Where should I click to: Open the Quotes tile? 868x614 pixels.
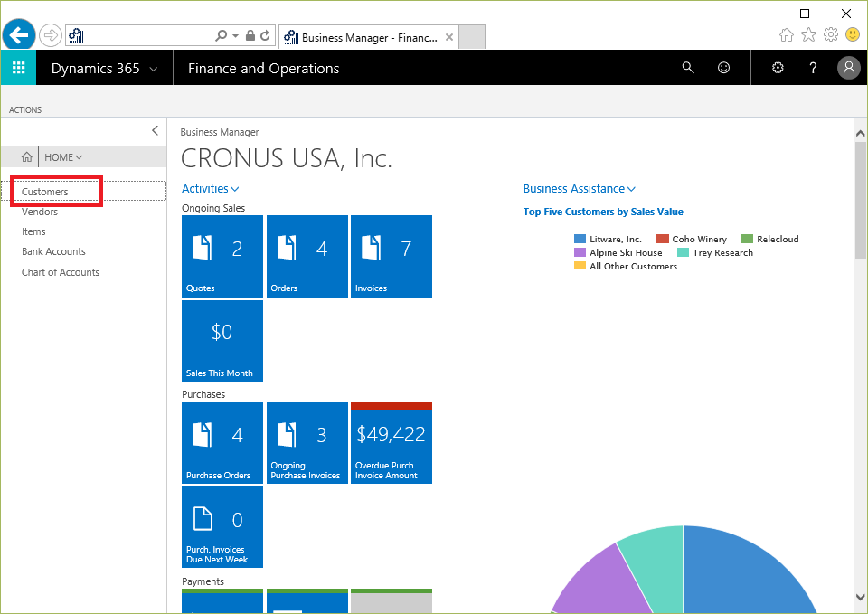pyautogui.click(x=222, y=256)
